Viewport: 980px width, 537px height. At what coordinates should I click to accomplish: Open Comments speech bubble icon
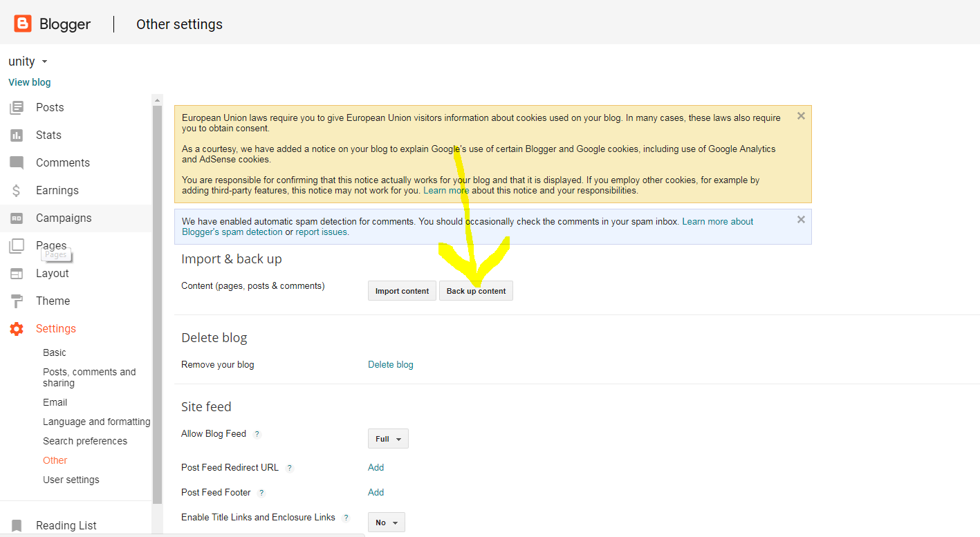(17, 163)
